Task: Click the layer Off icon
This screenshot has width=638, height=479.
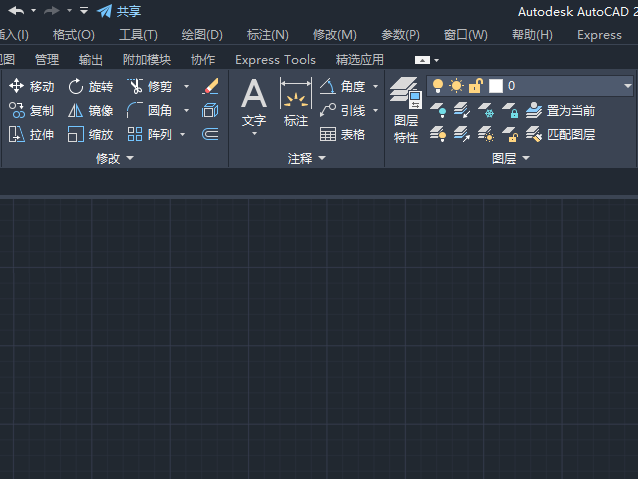Action: (438, 110)
